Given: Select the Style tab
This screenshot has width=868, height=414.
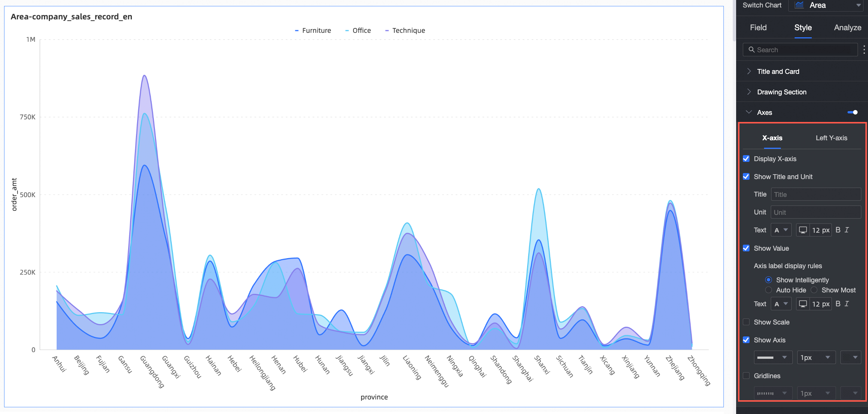Looking at the screenshot, I should click(x=803, y=28).
